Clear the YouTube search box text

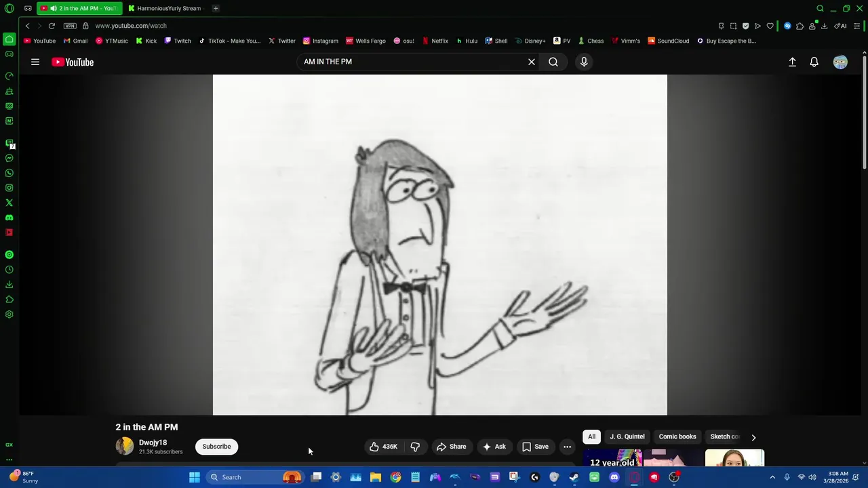pos(532,62)
